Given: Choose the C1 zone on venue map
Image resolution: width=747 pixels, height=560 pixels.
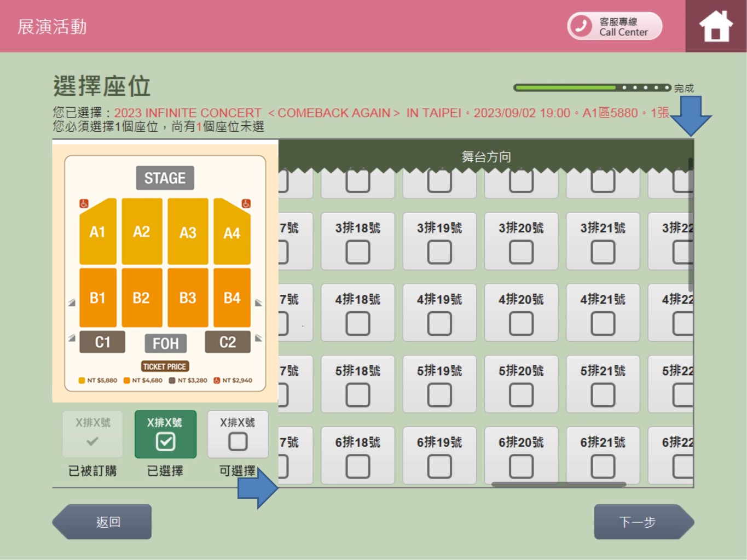Looking at the screenshot, I should 102,342.
